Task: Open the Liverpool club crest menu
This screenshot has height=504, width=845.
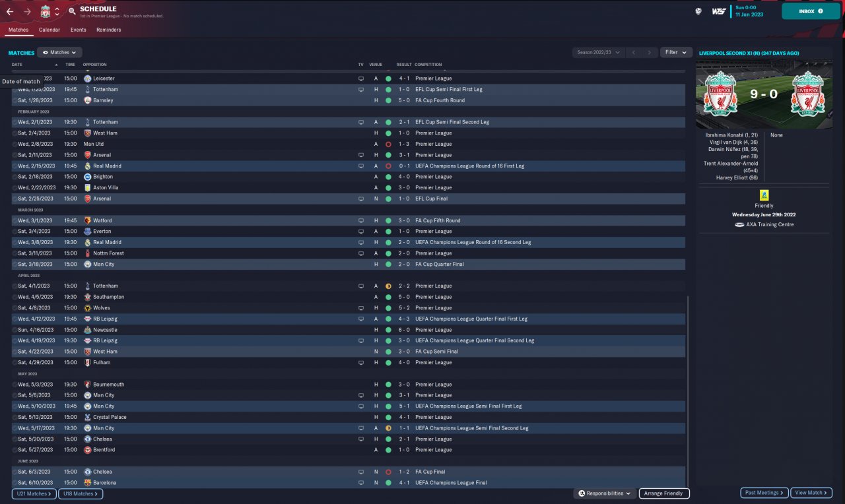Action: [46, 12]
